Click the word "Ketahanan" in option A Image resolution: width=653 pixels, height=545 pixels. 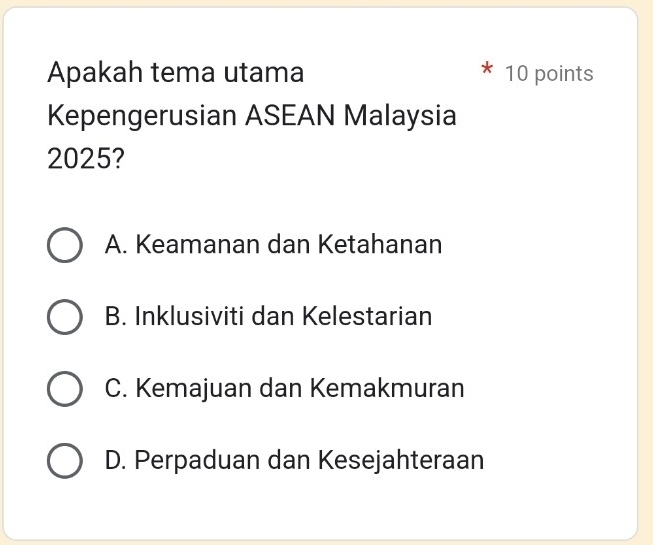[380, 244]
